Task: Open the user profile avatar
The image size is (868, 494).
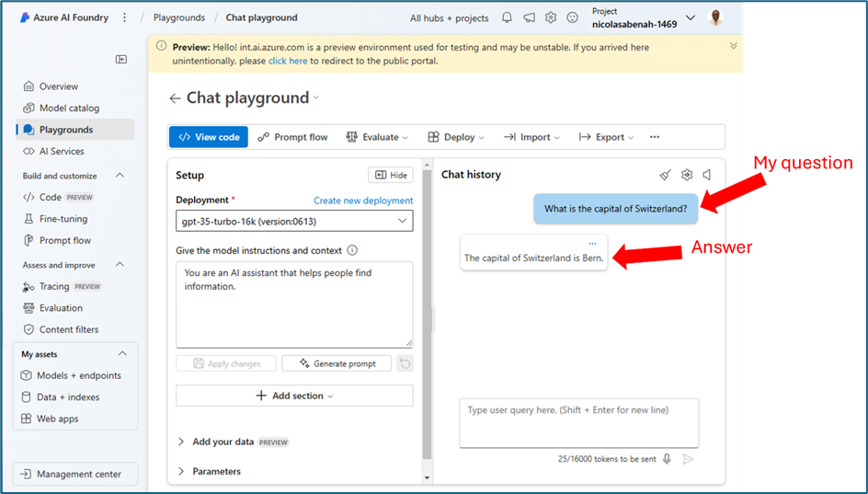Action: tap(715, 17)
